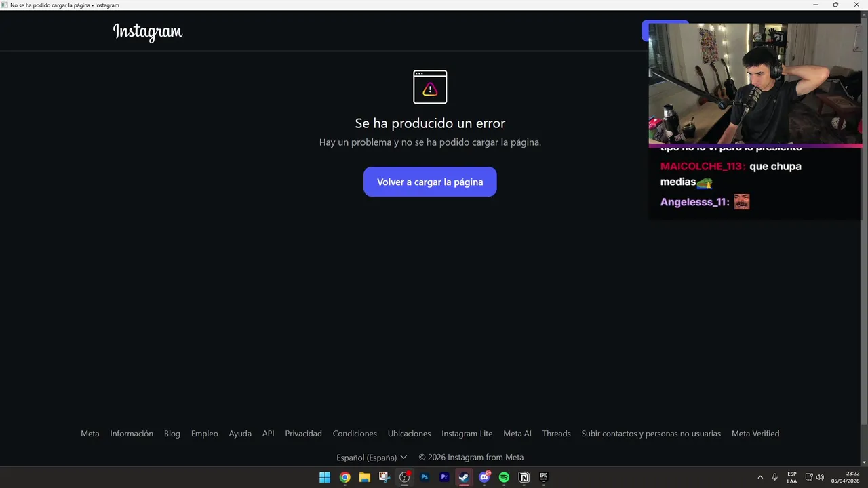Open the Meta Verified footer link

(755, 434)
